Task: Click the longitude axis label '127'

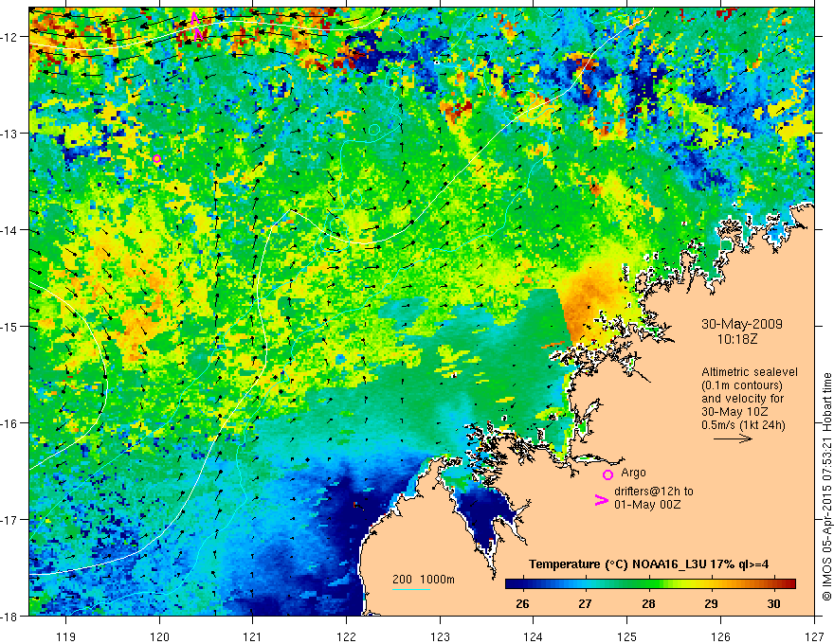Action: 814,636
